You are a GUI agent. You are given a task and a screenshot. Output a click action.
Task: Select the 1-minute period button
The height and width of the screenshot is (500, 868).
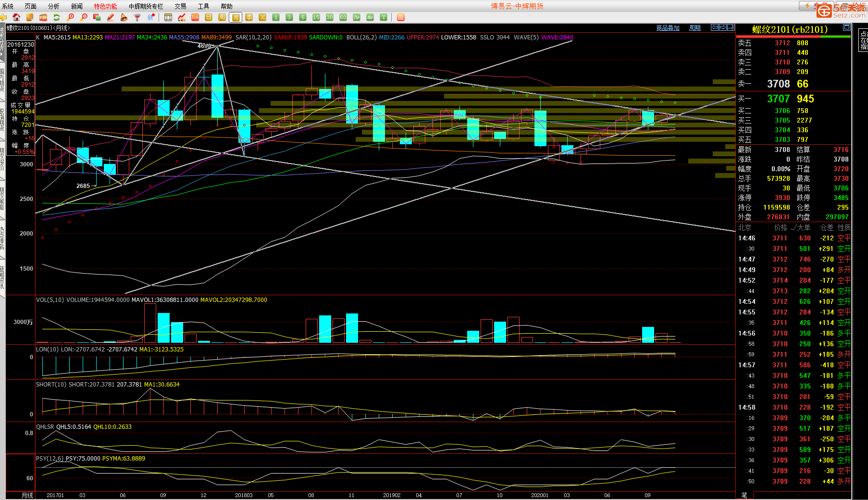tap(276, 17)
